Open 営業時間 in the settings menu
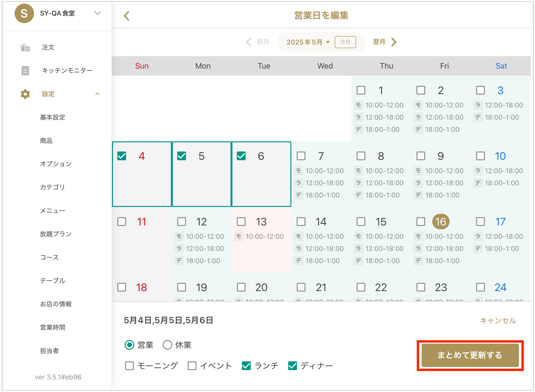The image size is (535, 392). click(x=53, y=327)
